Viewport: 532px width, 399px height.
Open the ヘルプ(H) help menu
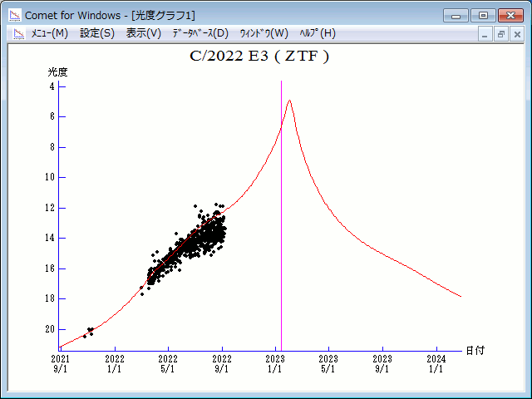pyautogui.click(x=318, y=33)
